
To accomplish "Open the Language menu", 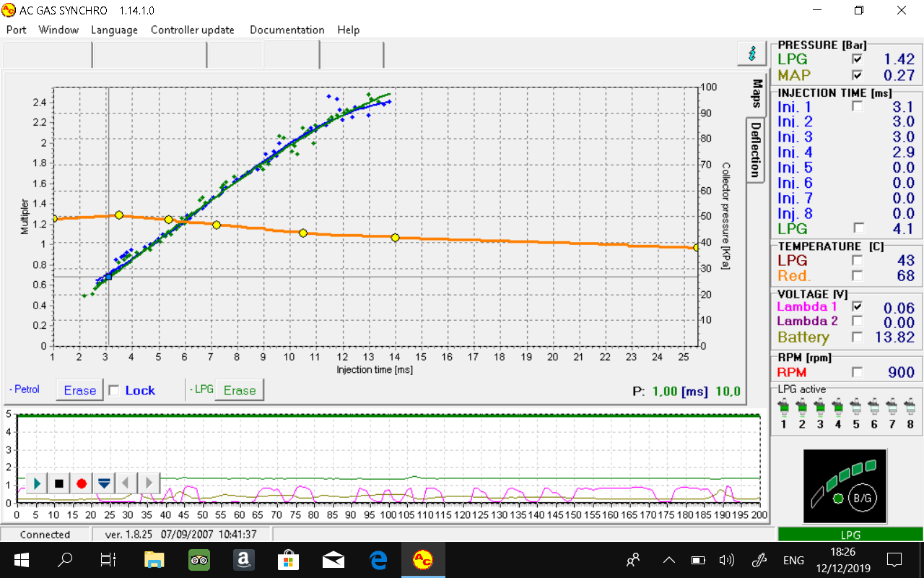I will point(114,30).
